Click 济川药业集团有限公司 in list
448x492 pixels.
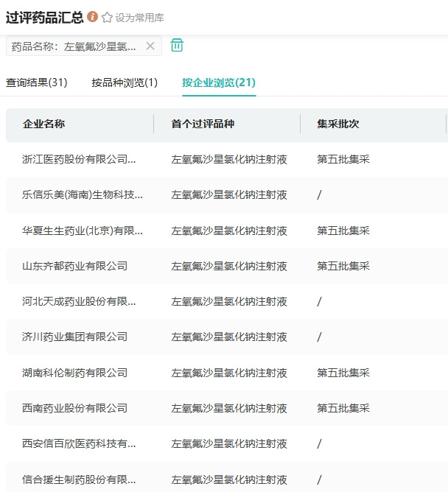click(75, 337)
